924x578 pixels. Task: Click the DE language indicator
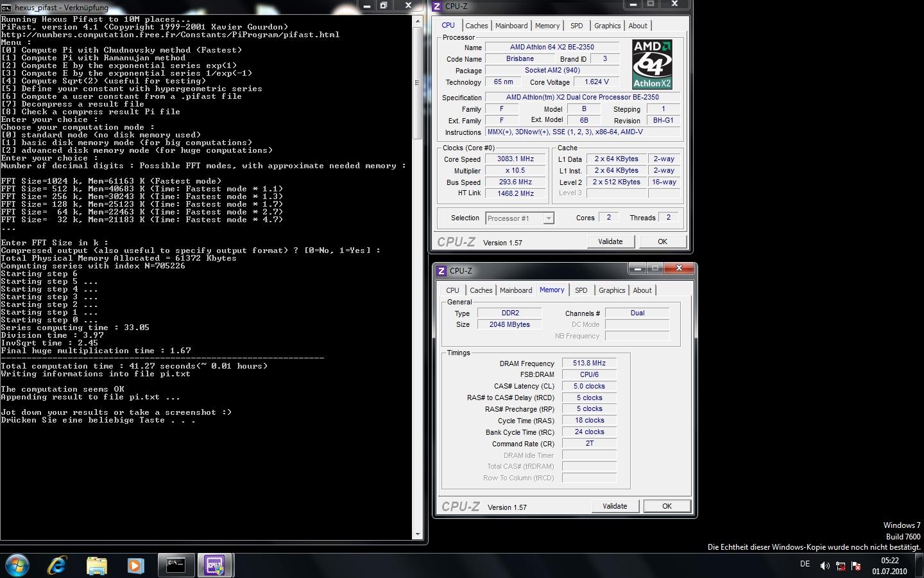805,565
